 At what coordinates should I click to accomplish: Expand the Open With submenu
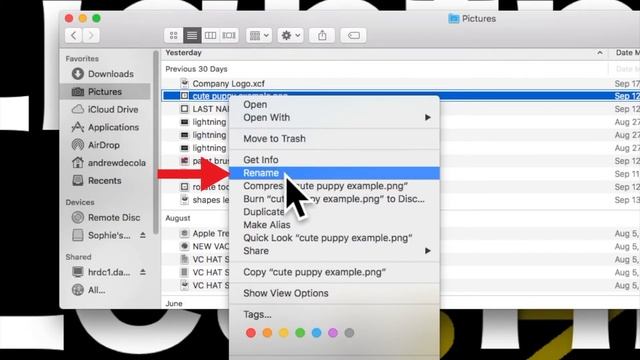click(334, 118)
